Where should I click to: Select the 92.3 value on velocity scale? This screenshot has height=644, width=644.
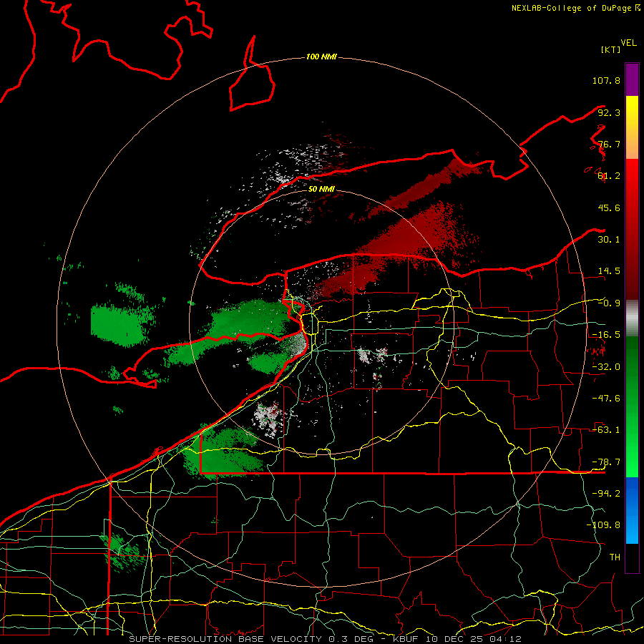pos(609,112)
